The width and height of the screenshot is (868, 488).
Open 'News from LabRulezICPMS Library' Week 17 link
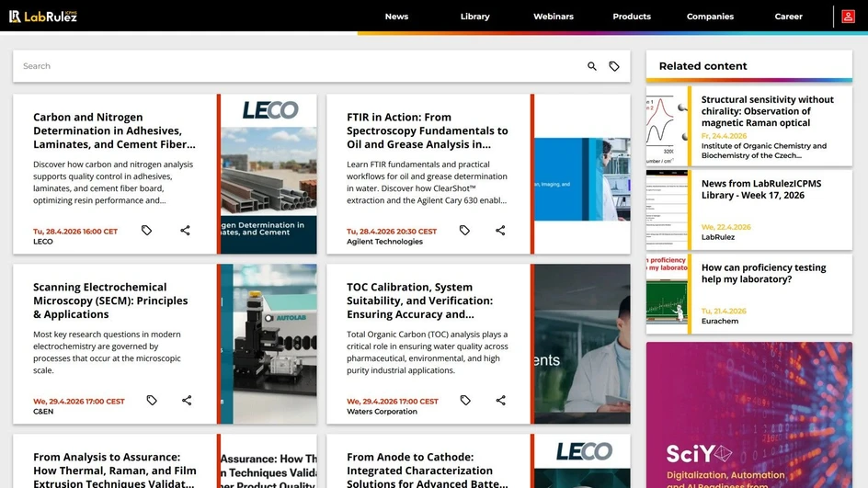760,189
